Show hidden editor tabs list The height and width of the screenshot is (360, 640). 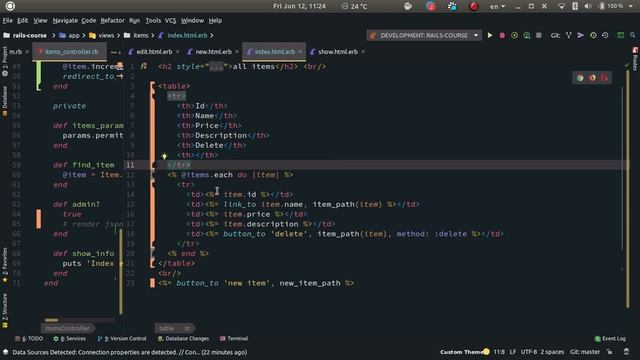click(x=116, y=52)
